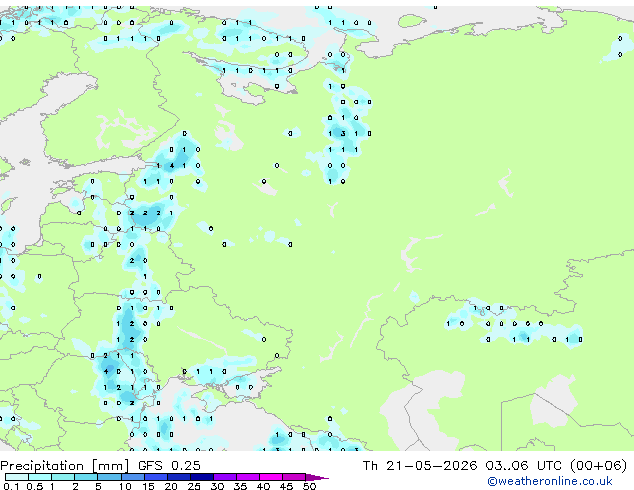Click the 10–15 mm legend color swatch
The image size is (634, 490).
[132, 477]
